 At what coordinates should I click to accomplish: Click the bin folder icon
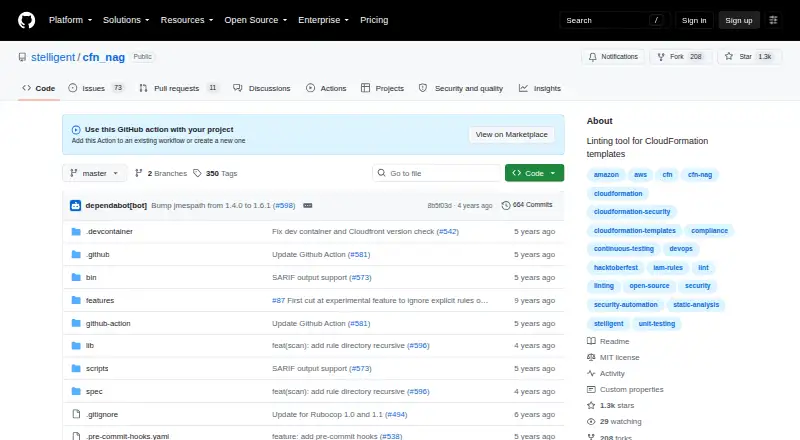click(x=76, y=278)
